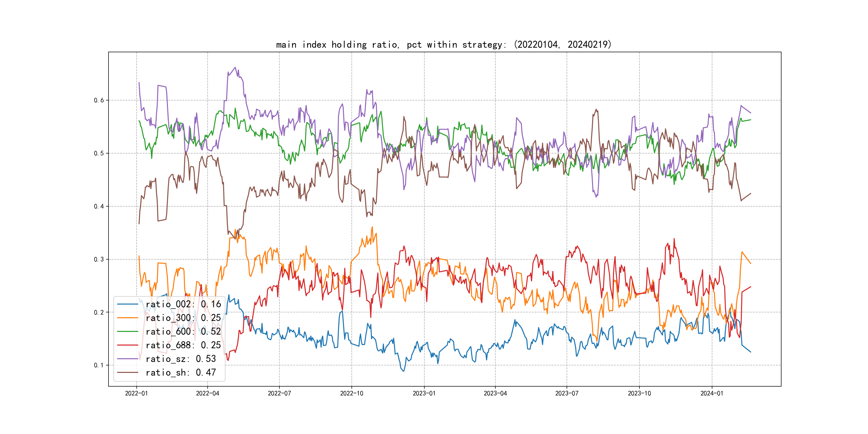
Task: Click the 0.1 y-axis tick label
Action: click(x=99, y=365)
